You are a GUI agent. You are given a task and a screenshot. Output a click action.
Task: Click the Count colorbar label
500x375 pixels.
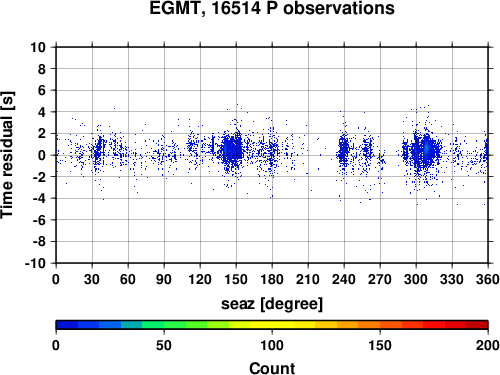pyautogui.click(x=272, y=368)
